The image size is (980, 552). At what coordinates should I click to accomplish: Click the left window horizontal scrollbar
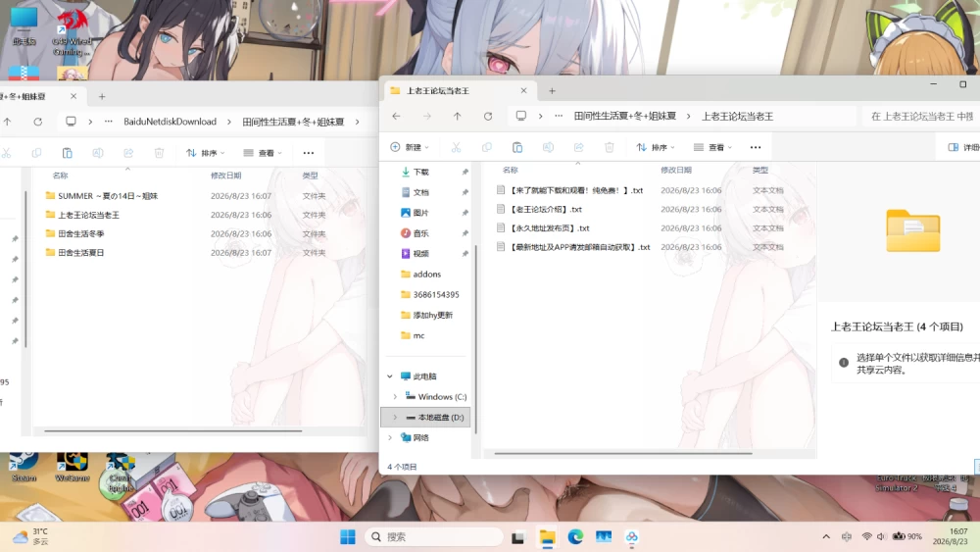pyautogui.click(x=173, y=430)
